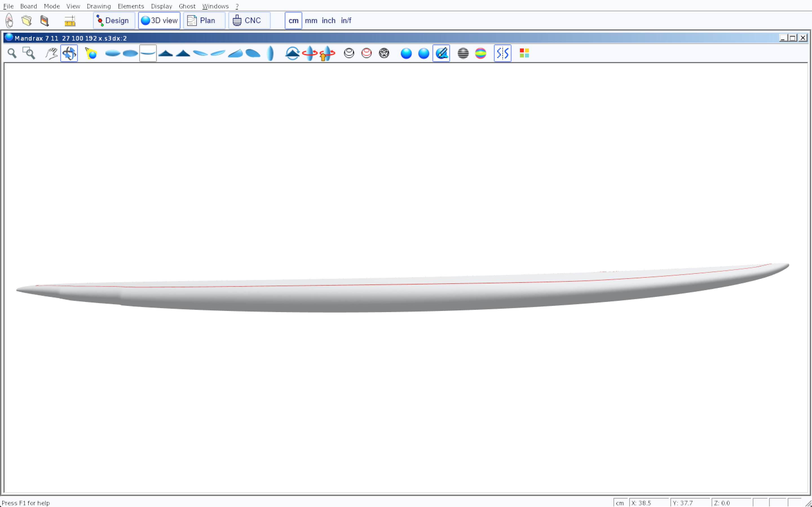
Task: Toggle the 3D rotate mode button
Action: point(69,53)
